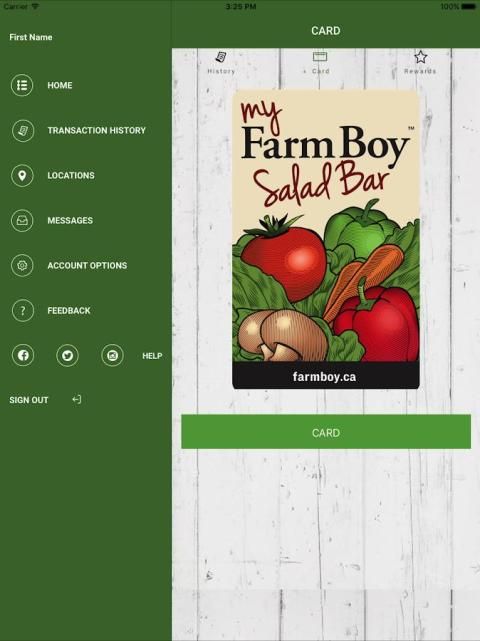Viewport: 480px width, 641px height.
Task: Switch to the History tab
Action: pos(221,63)
